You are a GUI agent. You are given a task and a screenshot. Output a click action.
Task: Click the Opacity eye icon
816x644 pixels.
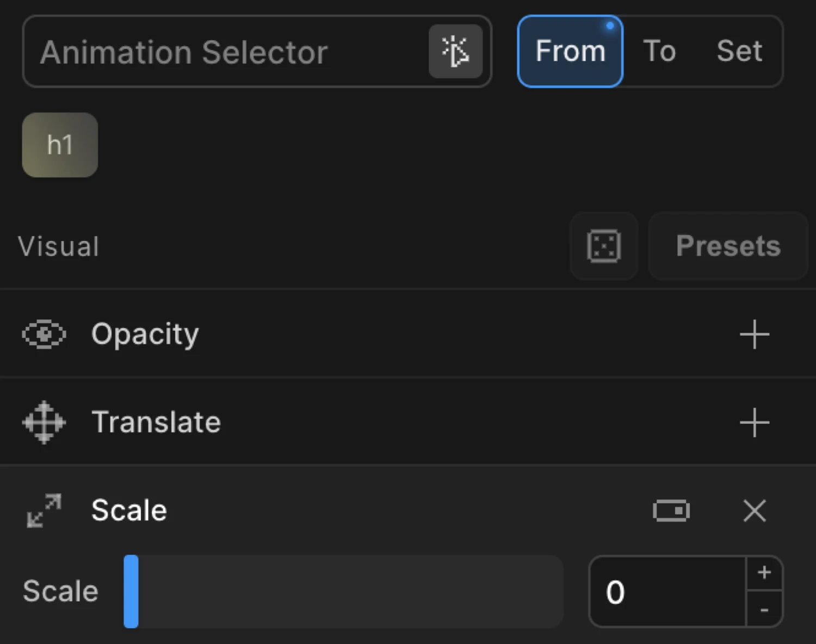pyautogui.click(x=44, y=334)
